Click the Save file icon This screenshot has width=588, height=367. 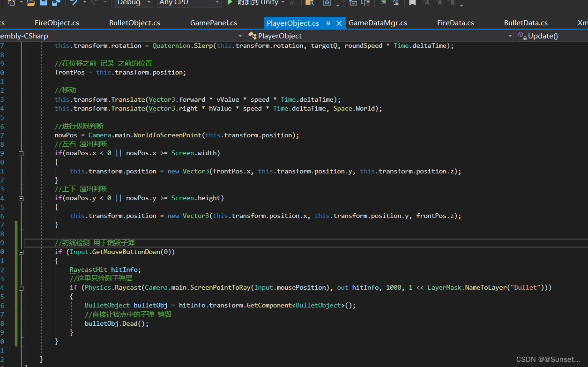43,3
